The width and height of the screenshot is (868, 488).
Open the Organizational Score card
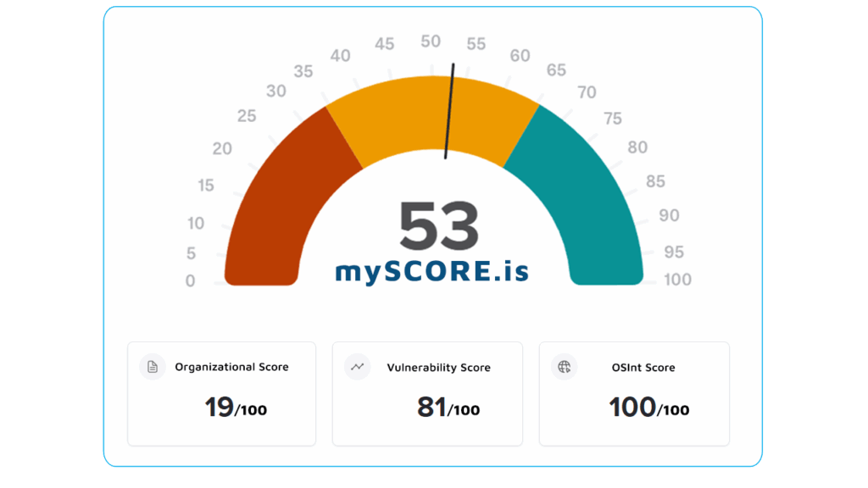[x=221, y=393]
